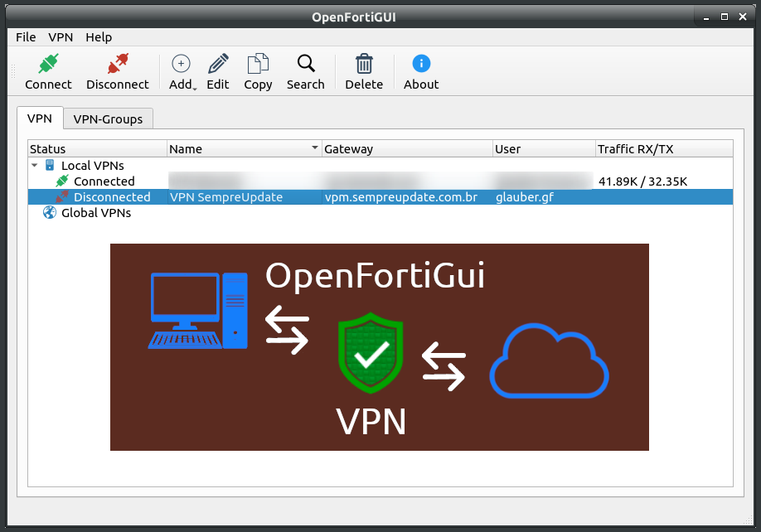The width and height of the screenshot is (761, 532).
Task: Sort by the Status column header
Action: point(98,149)
